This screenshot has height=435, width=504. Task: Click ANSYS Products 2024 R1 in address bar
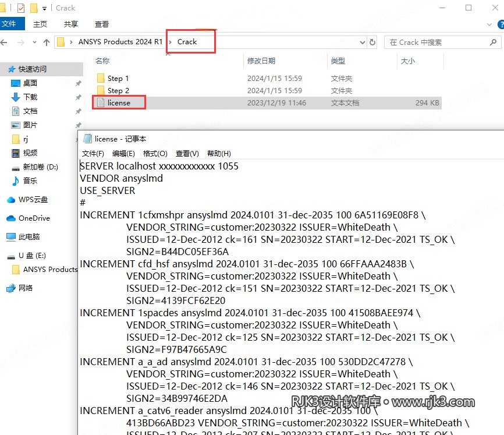tap(120, 42)
